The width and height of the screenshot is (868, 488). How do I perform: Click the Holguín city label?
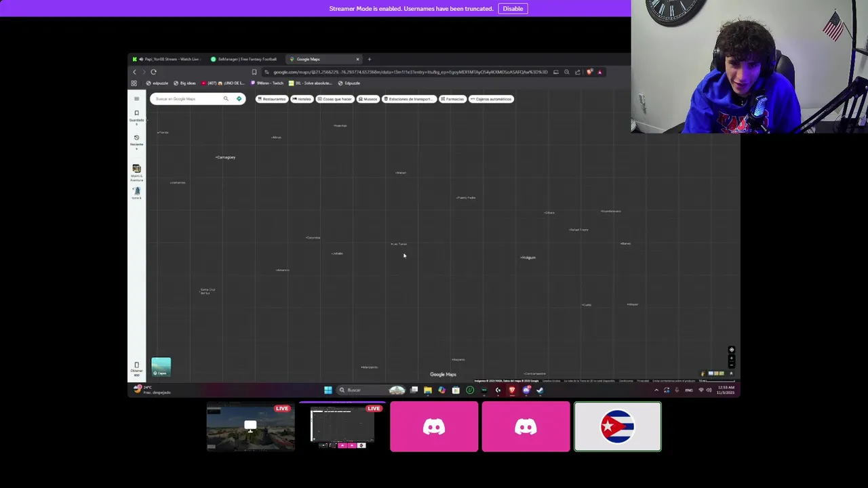(x=528, y=258)
